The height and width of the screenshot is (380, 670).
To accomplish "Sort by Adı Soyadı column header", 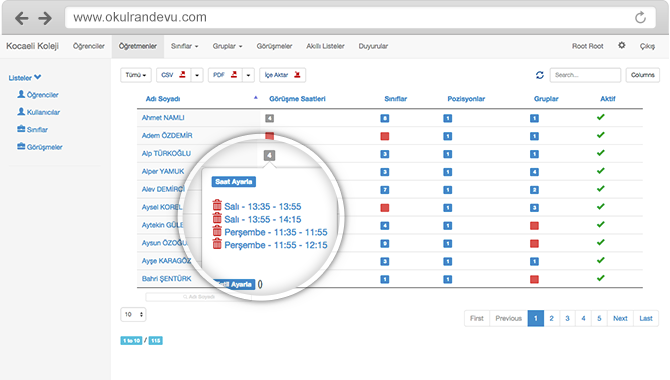I will (x=163, y=99).
